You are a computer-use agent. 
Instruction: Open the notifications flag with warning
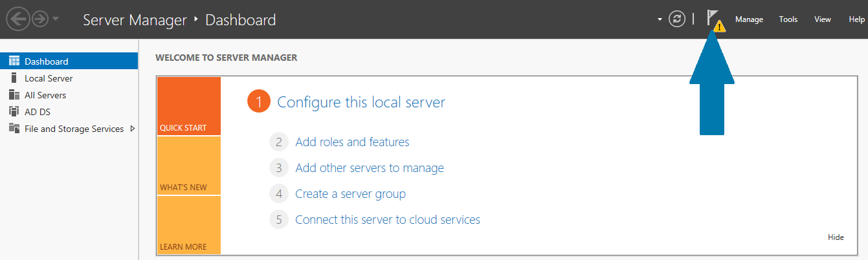point(715,19)
